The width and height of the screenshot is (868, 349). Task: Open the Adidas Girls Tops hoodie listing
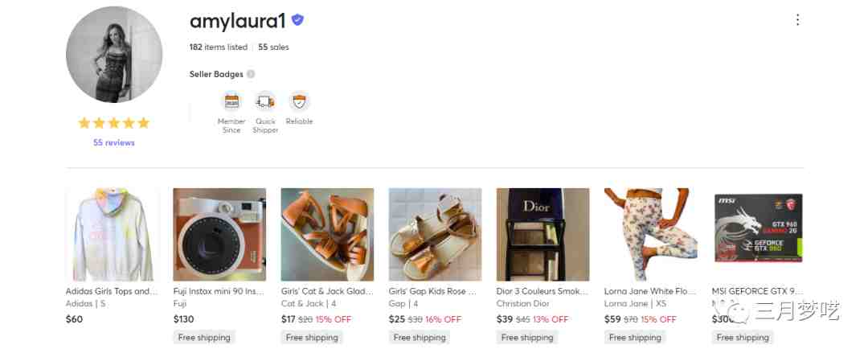[x=112, y=234]
